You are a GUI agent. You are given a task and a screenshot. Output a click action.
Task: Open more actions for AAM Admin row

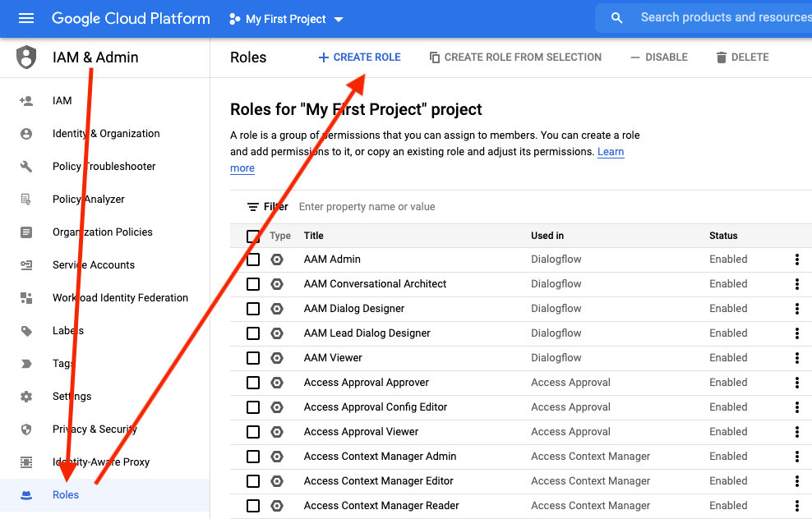pos(796,259)
